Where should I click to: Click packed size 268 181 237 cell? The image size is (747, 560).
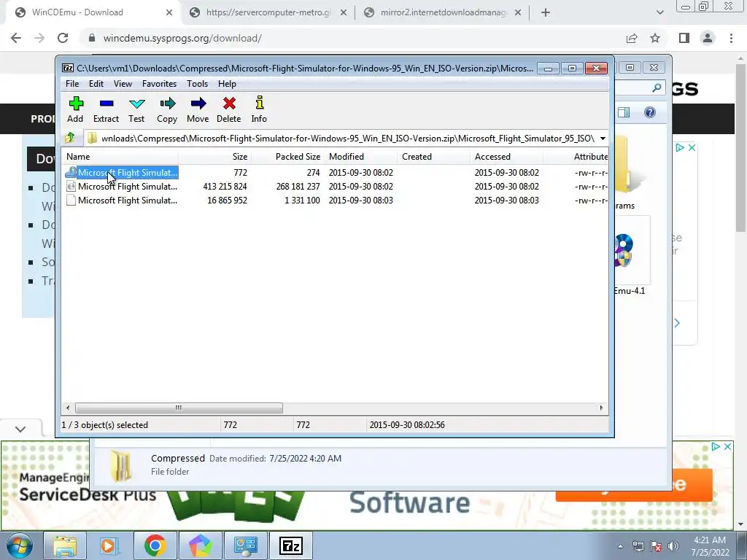click(298, 186)
